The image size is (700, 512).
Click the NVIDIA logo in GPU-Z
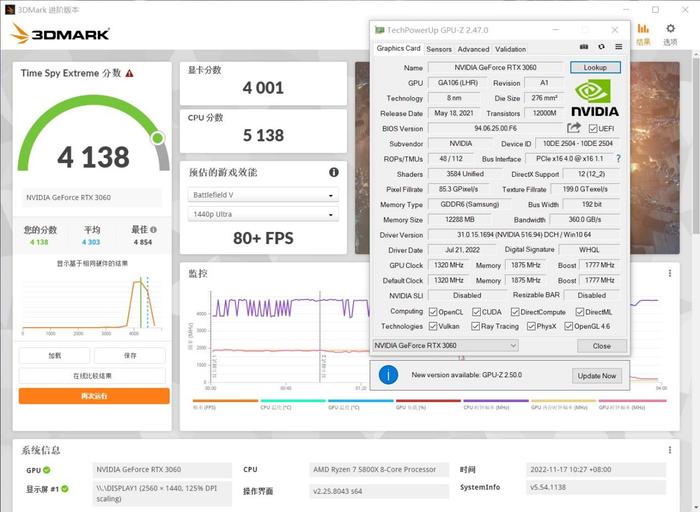coord(595,98)
